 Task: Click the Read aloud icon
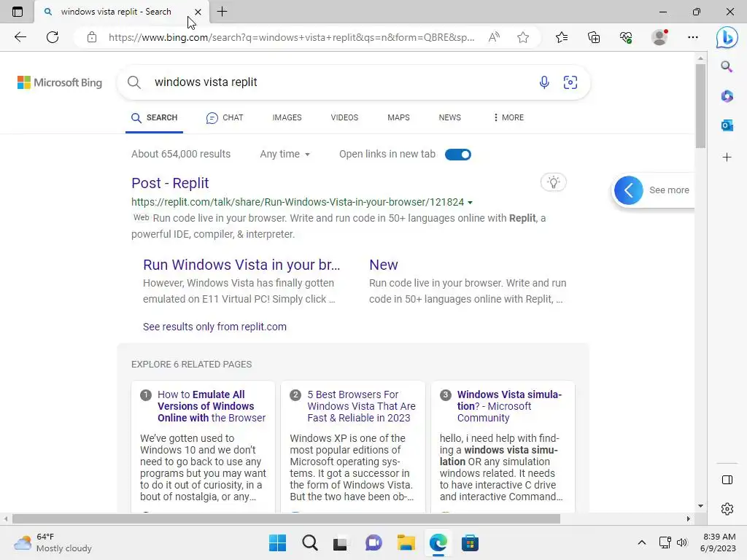[x=494, y=37]
